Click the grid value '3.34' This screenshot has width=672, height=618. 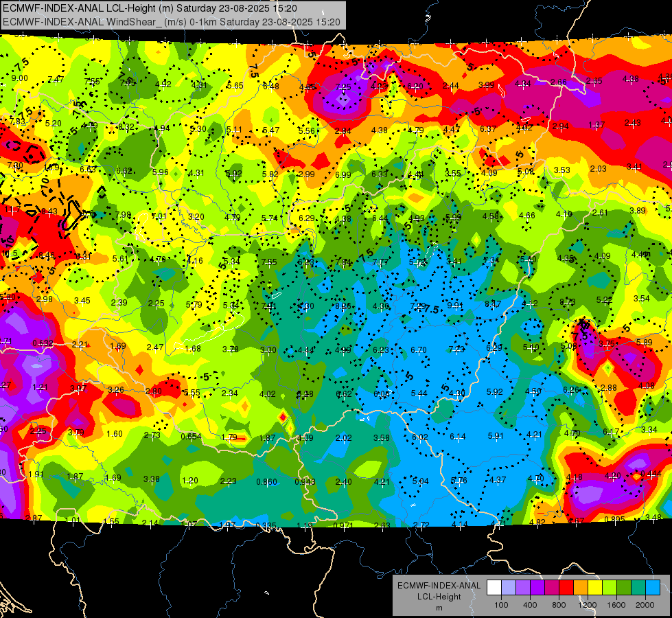point(649,429)
